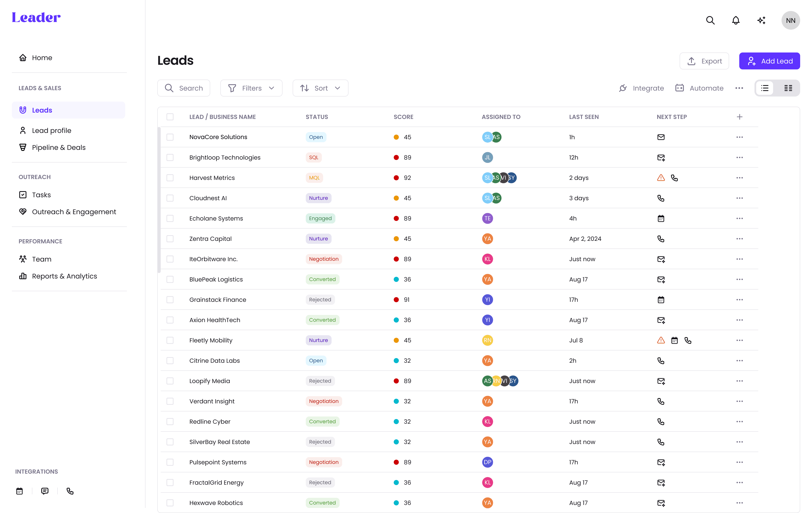Click the Add Lead button
The width and height of the screenshot is (812, 513).
769,61
